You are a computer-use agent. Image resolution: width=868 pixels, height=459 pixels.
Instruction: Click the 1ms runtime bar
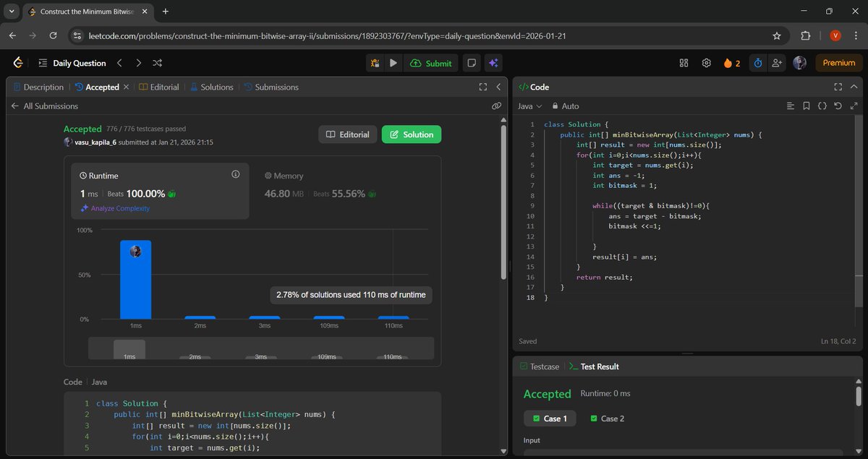coord(135,280)
